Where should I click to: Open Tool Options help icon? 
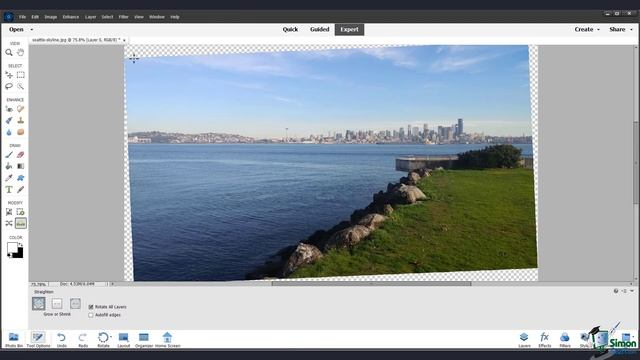pyautogui.click(x=616, y=291)
